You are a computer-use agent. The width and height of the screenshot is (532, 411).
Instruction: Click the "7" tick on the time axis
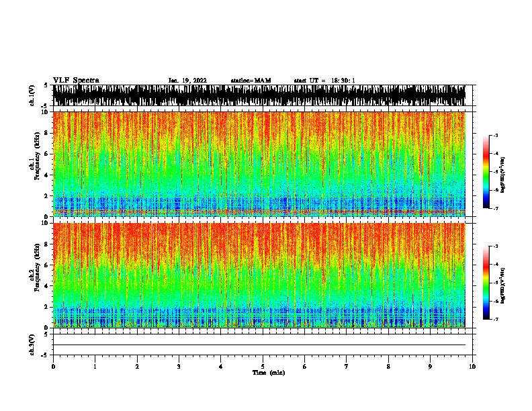coord(347,367)
